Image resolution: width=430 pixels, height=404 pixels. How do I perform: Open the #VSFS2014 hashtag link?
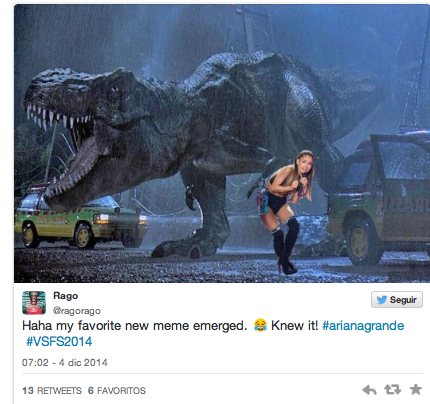coord(59,341)
